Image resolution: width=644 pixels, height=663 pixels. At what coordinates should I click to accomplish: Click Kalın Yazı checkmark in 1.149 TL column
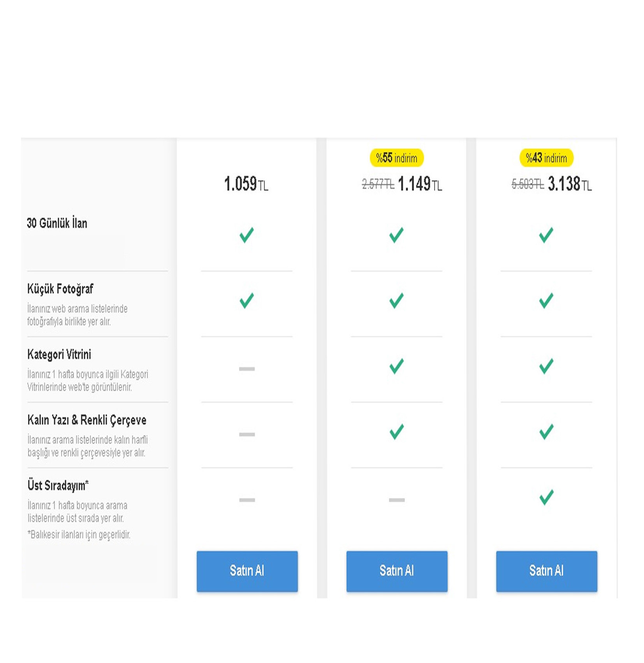(x=396, y=431)
